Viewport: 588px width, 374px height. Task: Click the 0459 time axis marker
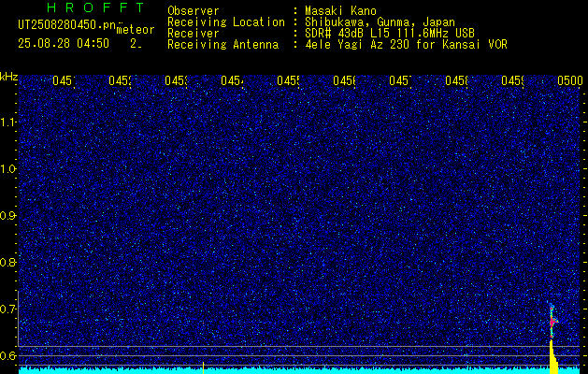click(x=512, y=80)
